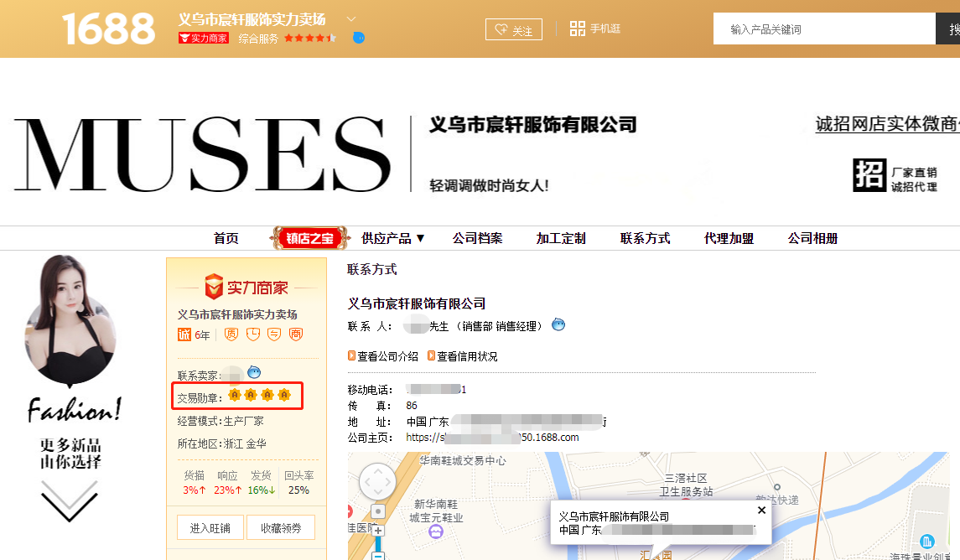The height and width of the screenshot is (560, 960).
Task: Click the search button beside the search field
Action: 947,29
